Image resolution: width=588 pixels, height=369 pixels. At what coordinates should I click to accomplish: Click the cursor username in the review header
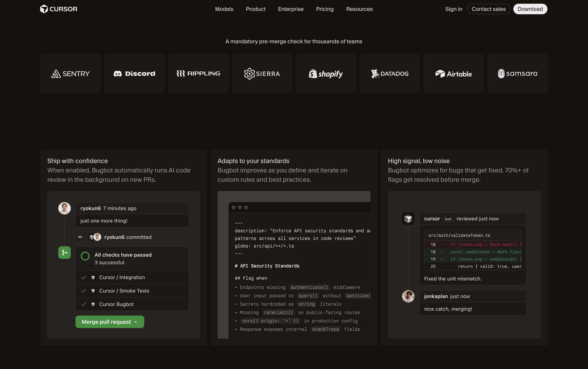(432, 219)
